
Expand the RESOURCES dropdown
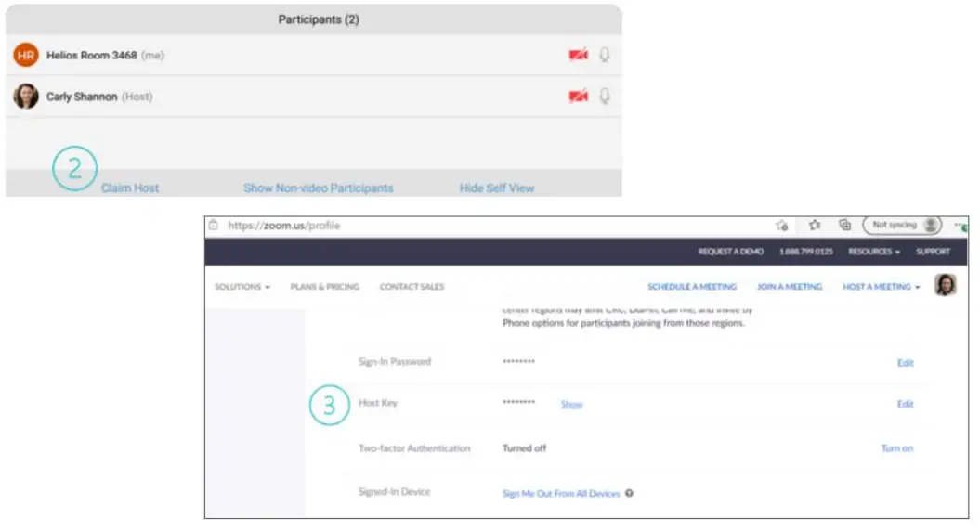pyautogui.click(x=874, y=252)
